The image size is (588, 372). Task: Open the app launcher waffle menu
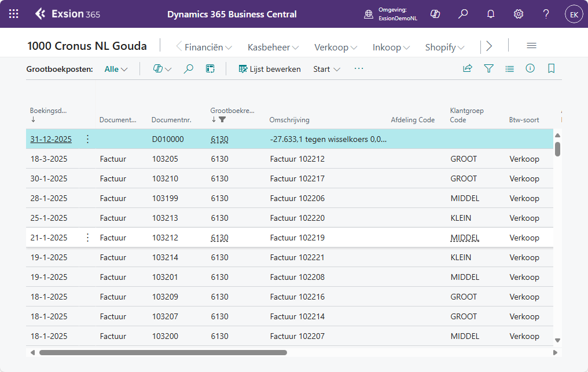[14, 14]
